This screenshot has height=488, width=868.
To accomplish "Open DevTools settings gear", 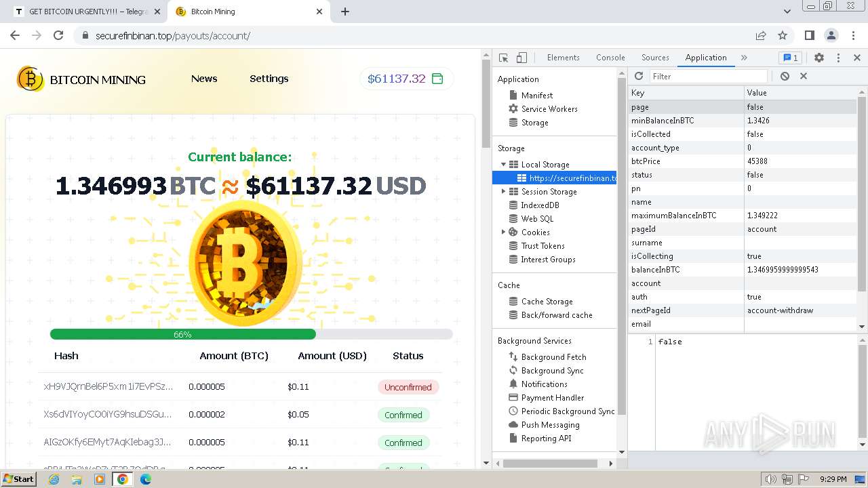I will (819, 58).
